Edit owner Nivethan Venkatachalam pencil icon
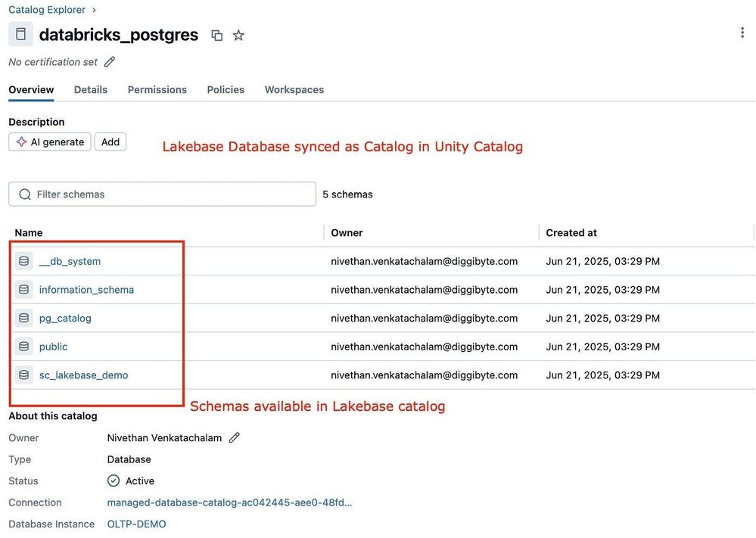The width and height of the screenshot is (756, 538). (235, 437)
